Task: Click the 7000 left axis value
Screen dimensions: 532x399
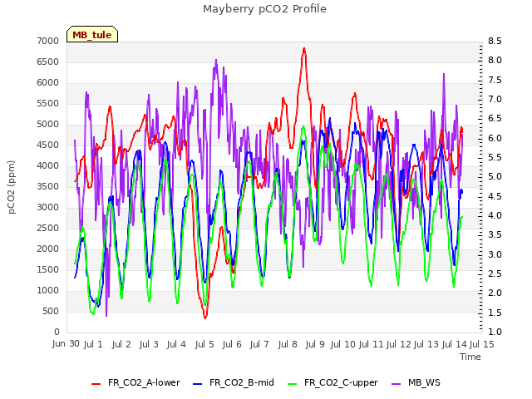Action: point(48,41)
